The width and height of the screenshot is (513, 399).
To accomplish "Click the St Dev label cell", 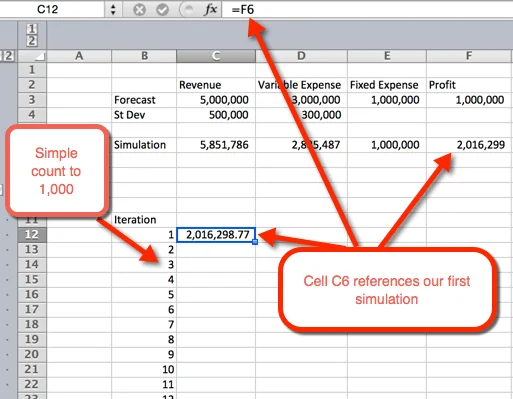I will (144, 115).
